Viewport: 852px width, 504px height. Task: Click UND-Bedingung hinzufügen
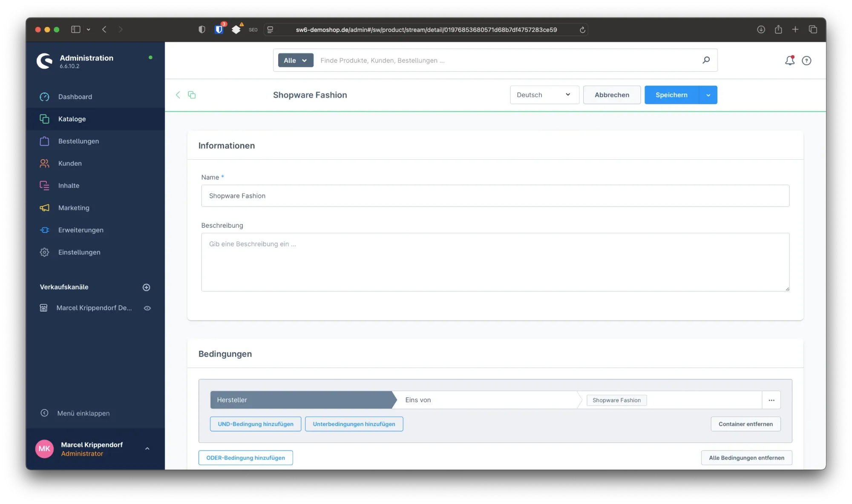(256, 424)
